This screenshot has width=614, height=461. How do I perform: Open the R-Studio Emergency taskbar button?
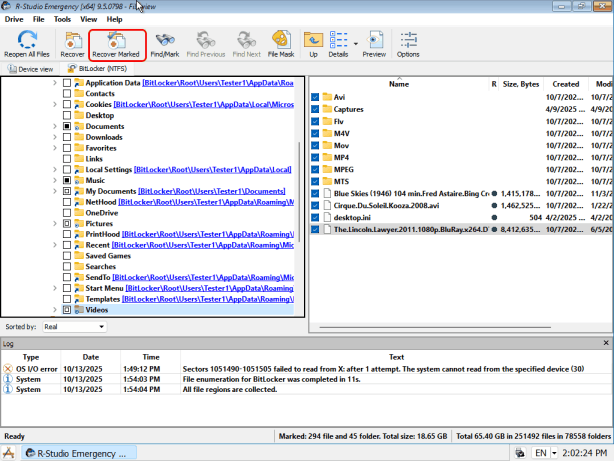[79, 453]
